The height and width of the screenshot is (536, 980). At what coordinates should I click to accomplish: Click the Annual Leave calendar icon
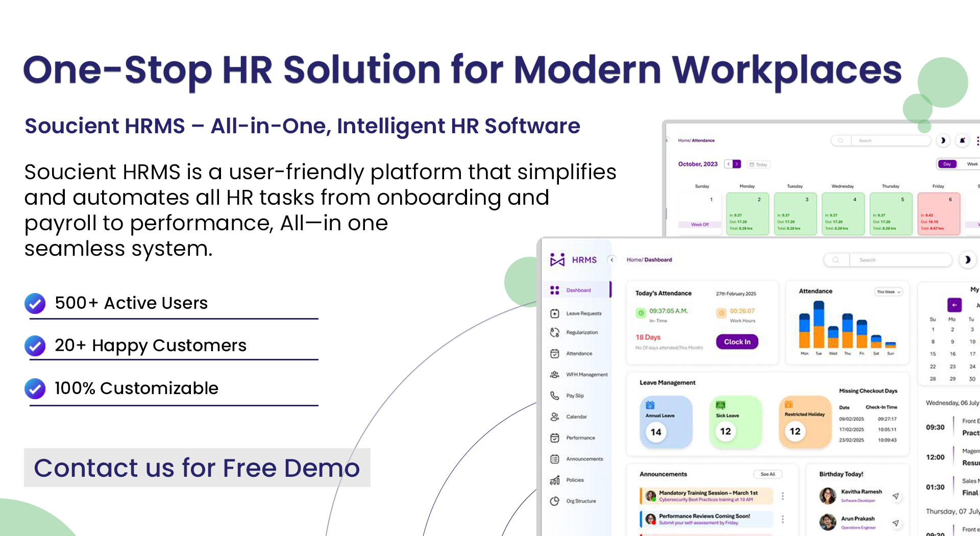pos(650,405)
